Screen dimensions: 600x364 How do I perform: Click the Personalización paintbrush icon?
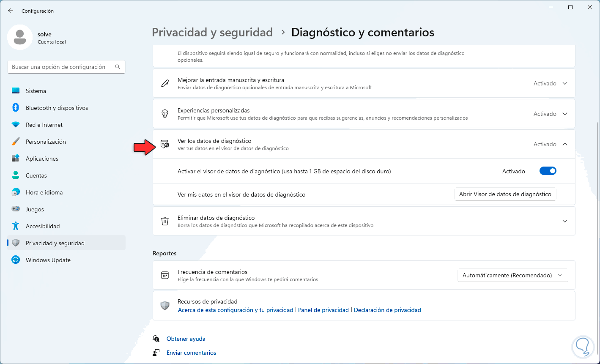point(16,142)
